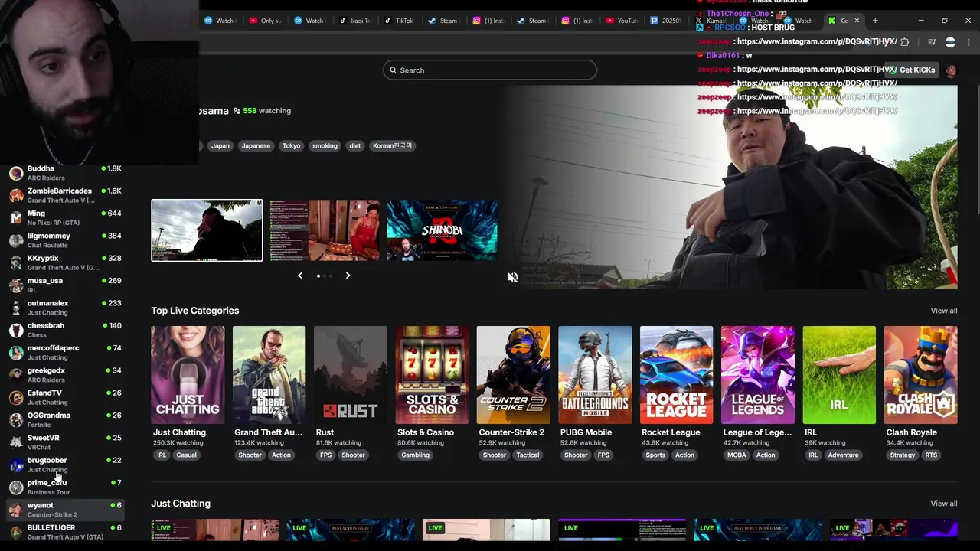Screen dimensions: 980x551
Task: Open the Rocket League category card
Action: [676, 375]
